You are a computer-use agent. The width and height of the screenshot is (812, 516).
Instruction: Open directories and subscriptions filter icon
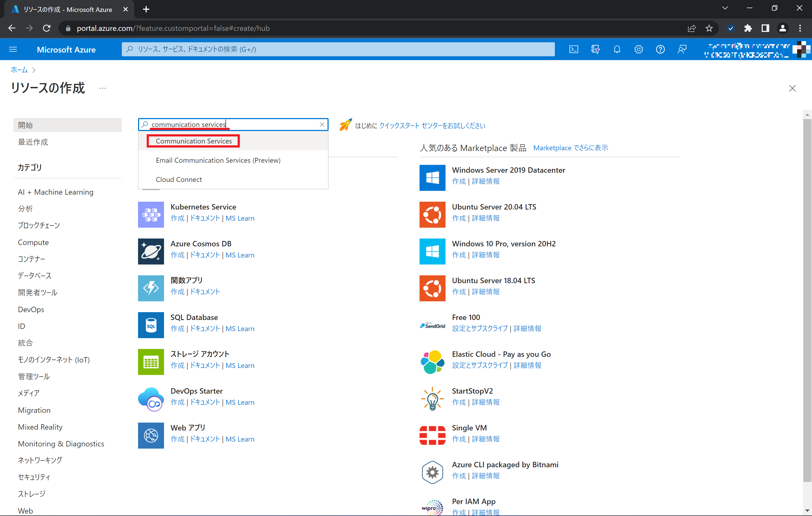coord(595,50)
